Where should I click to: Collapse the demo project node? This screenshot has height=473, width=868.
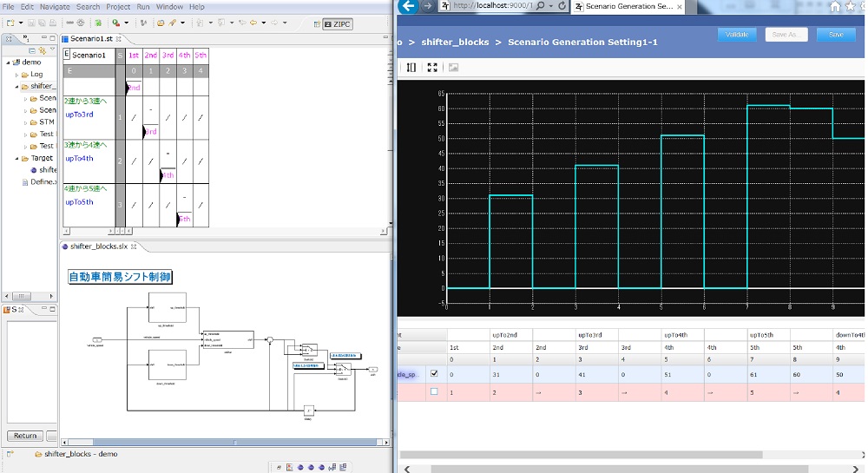point(9,62)
